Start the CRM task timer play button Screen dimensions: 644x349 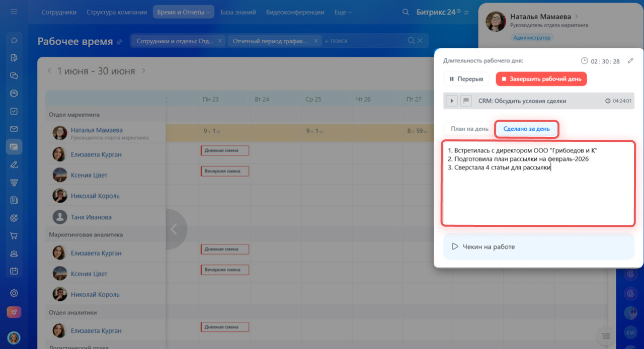(452, 101)
